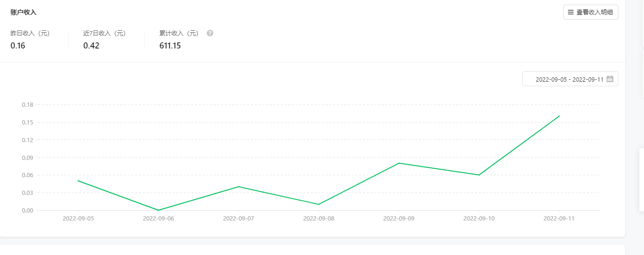The width and height of the screenshot is (644, 255).
Task: Click the 2022-09-05 data point on line
Action: click(x=78, y=181)
